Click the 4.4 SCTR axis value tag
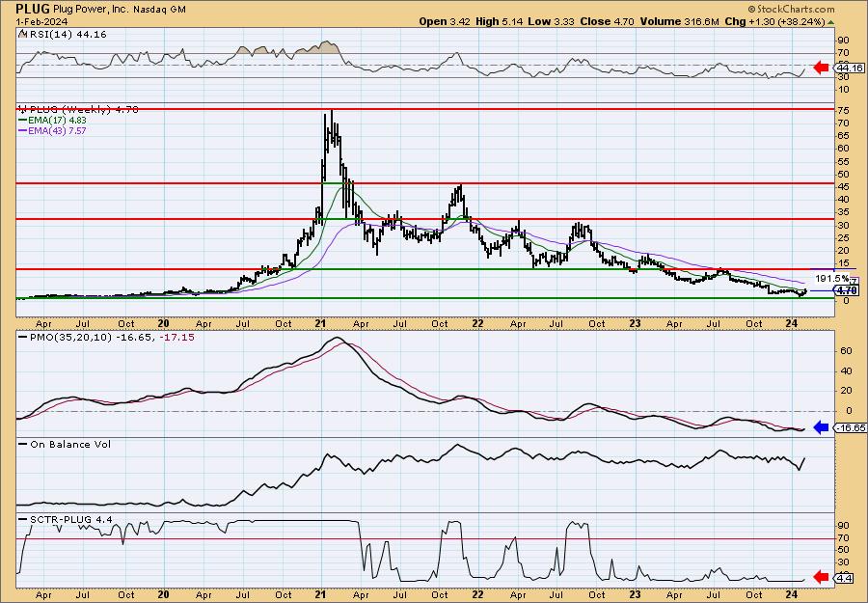The width and height of the screenshot is (868, 603). pos(845,578)
